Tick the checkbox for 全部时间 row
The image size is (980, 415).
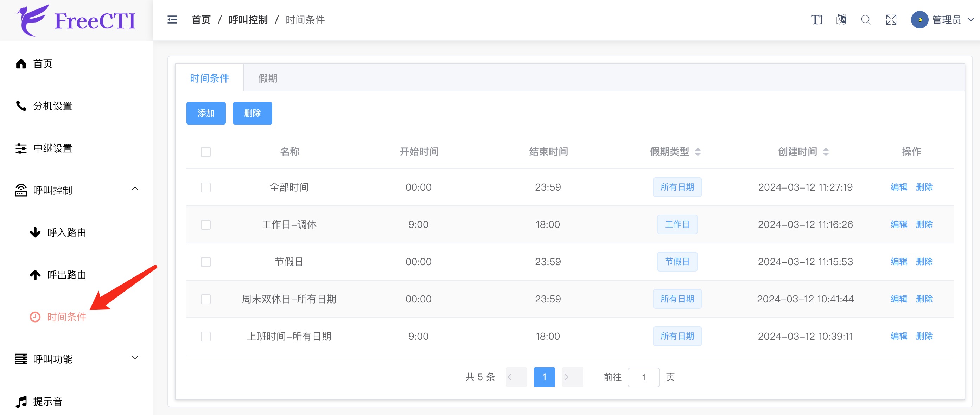206,187
